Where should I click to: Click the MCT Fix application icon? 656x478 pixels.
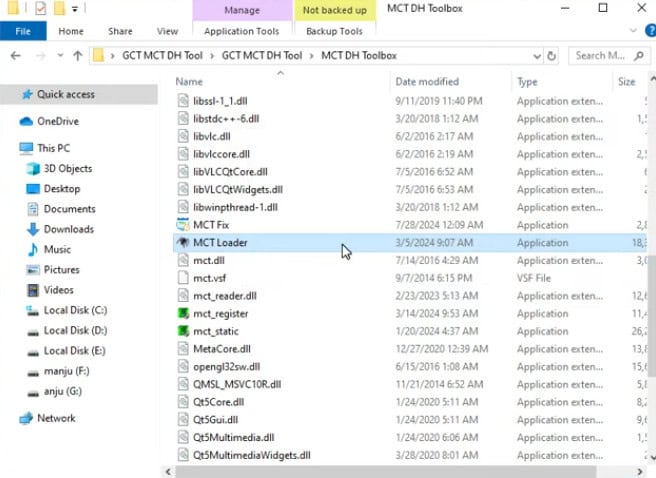[183, 225]
